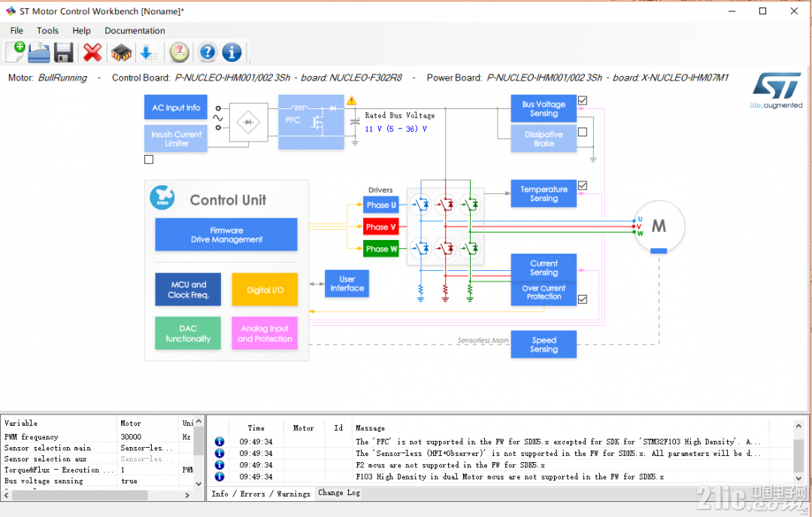The width and height of the screenshot is (812, 517).
Task: Open the monitor gauge icon
Action: [x=179, y=53]
